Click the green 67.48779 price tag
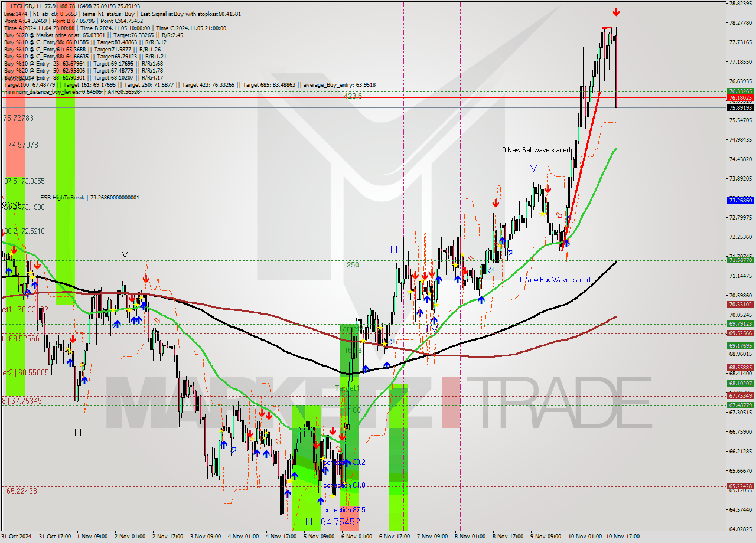756x543 pixels. click(x=741, y=405)
